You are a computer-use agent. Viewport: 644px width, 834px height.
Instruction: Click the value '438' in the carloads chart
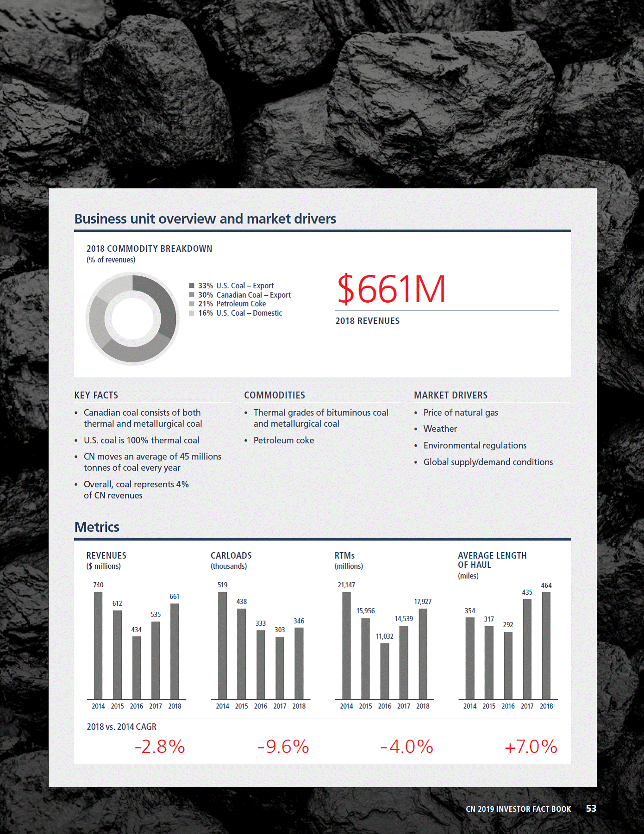coord(242,602)
